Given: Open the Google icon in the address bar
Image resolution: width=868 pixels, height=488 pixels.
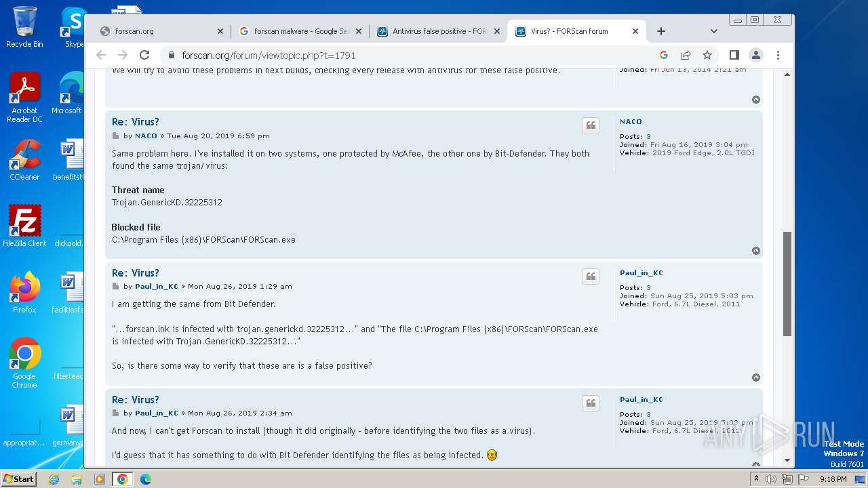Looking at the screenshot, I should (x=664, y=55).
